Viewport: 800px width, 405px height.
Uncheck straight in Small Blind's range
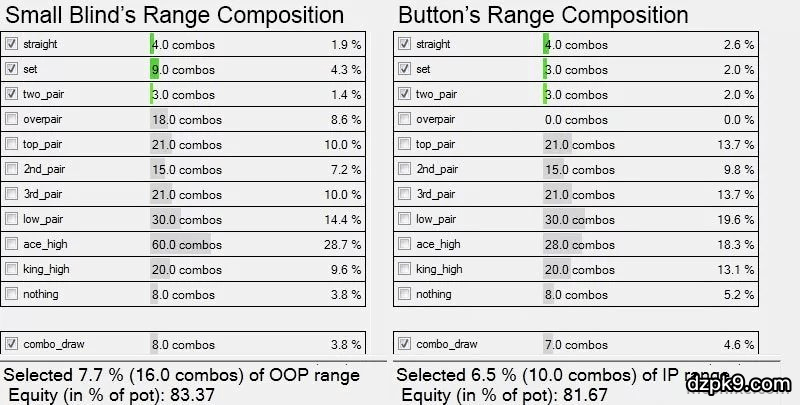pos(11,44)
